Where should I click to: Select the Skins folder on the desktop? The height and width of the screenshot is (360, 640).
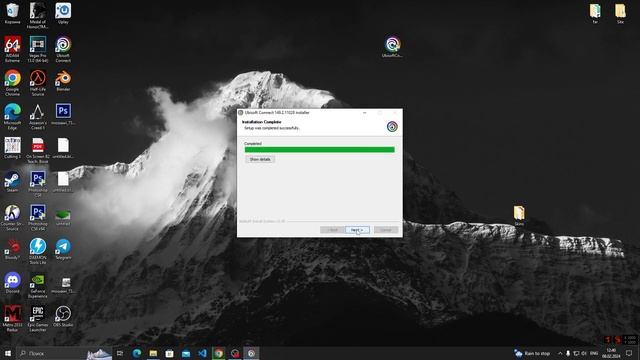(519, 216)
